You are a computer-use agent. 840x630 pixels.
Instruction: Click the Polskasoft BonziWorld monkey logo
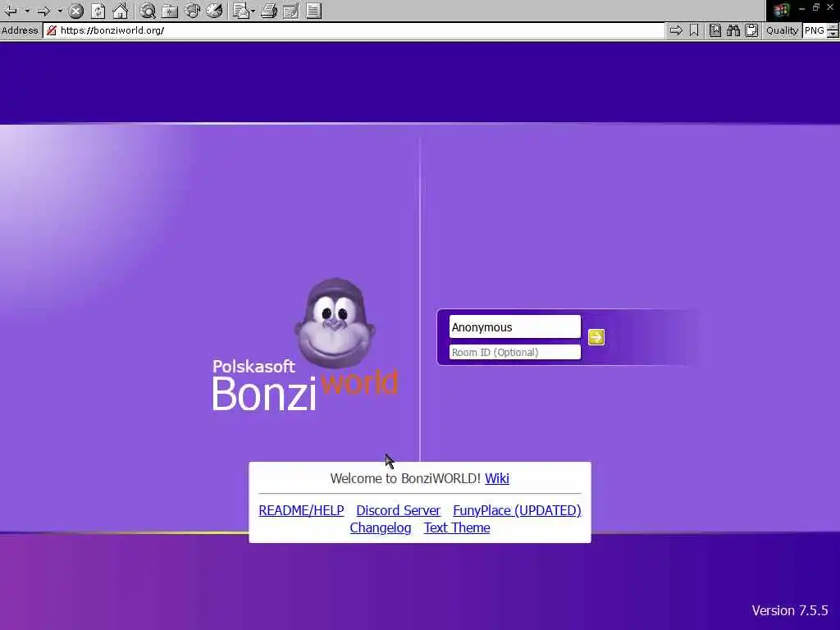[x=305, y=345]
